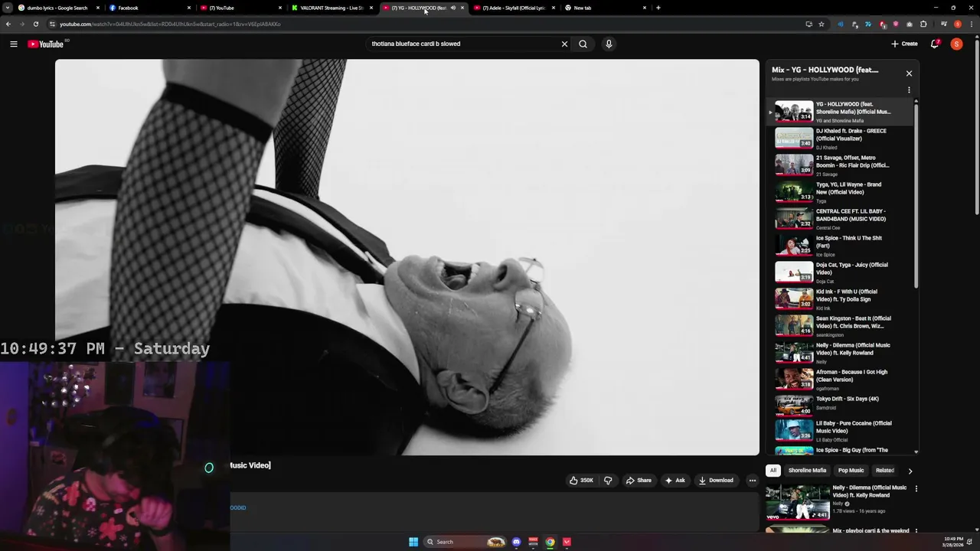Screen dimensions: 980x551
Task: Share this video
Action: point(639,481)
